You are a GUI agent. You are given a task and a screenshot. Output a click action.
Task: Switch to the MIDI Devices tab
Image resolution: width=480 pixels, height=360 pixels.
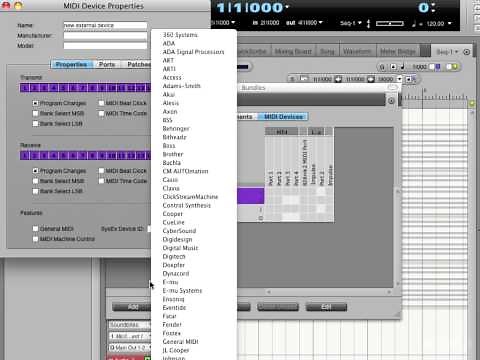[x=283, y=117]
